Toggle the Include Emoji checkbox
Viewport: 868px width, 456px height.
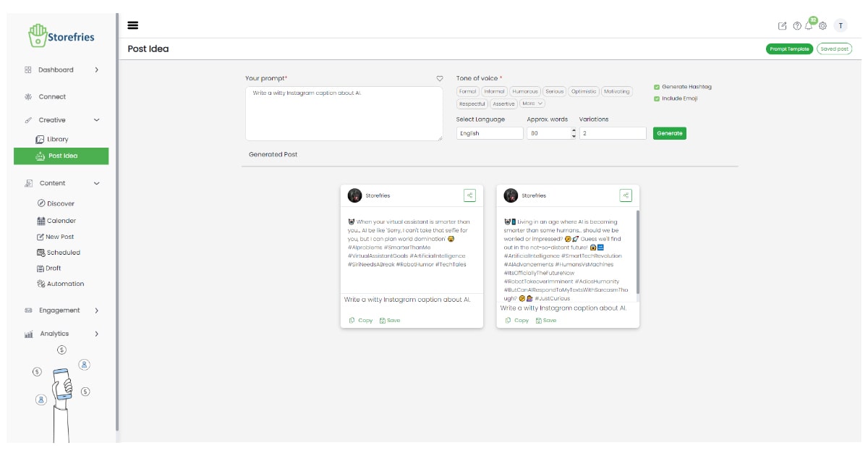click(657, 98)
